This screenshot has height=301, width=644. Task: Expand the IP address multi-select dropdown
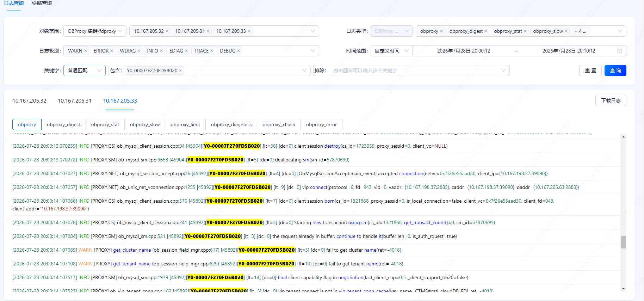click(x=313, y=31)
